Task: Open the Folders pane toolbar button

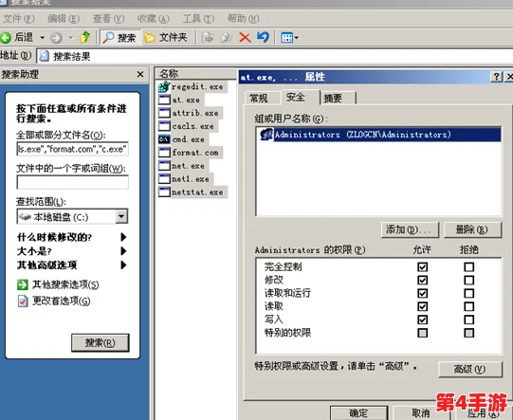Action: (166, 38)
